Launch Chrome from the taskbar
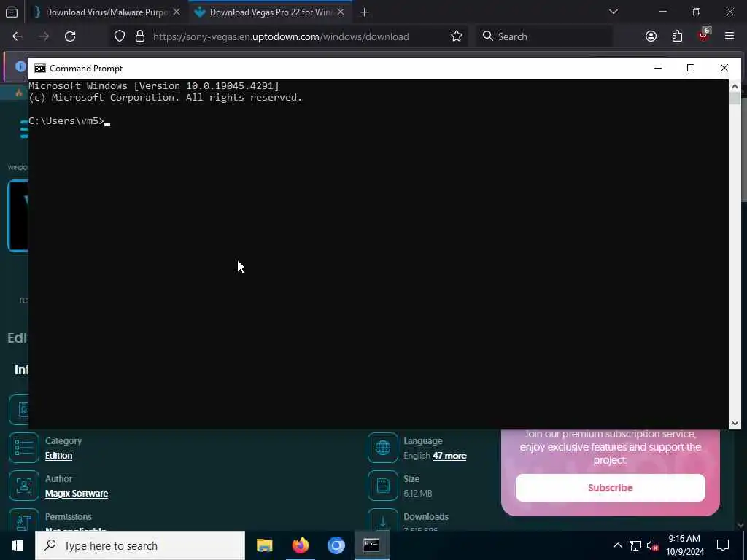Screen dimensions: 747x560 pos(336,545)
